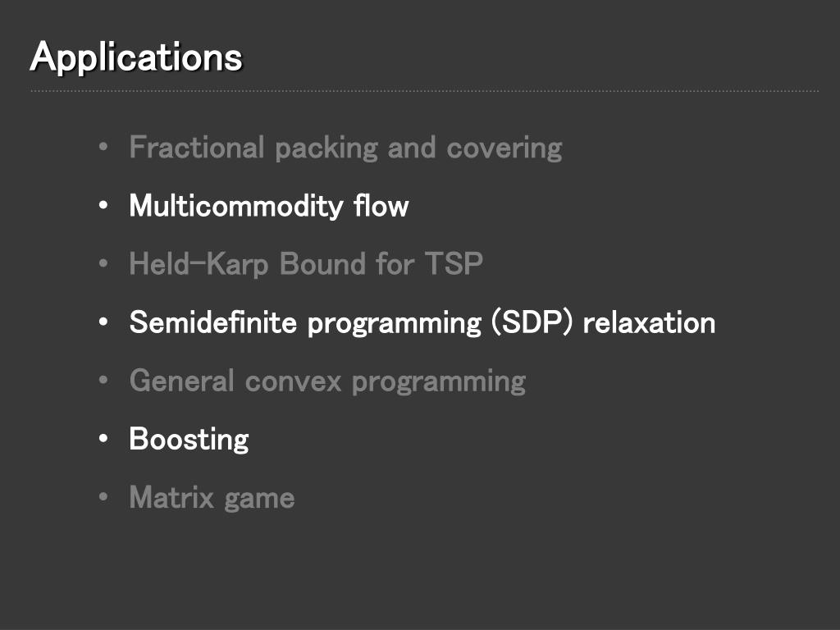Viewport: 840px width, 630px height.
Task: Click the Boosting bullet text
Action: pyautogui.click(x=189, y=440)
